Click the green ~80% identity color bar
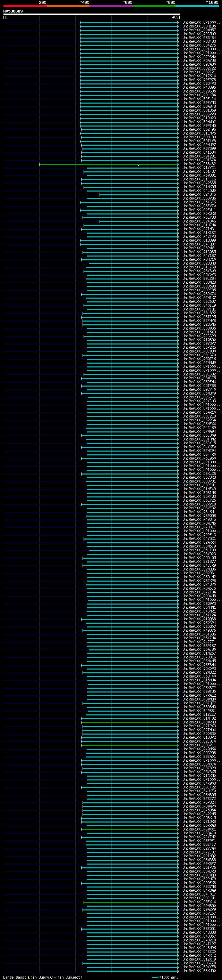Viewport: 222px width, 980px height. coord(154,7)
